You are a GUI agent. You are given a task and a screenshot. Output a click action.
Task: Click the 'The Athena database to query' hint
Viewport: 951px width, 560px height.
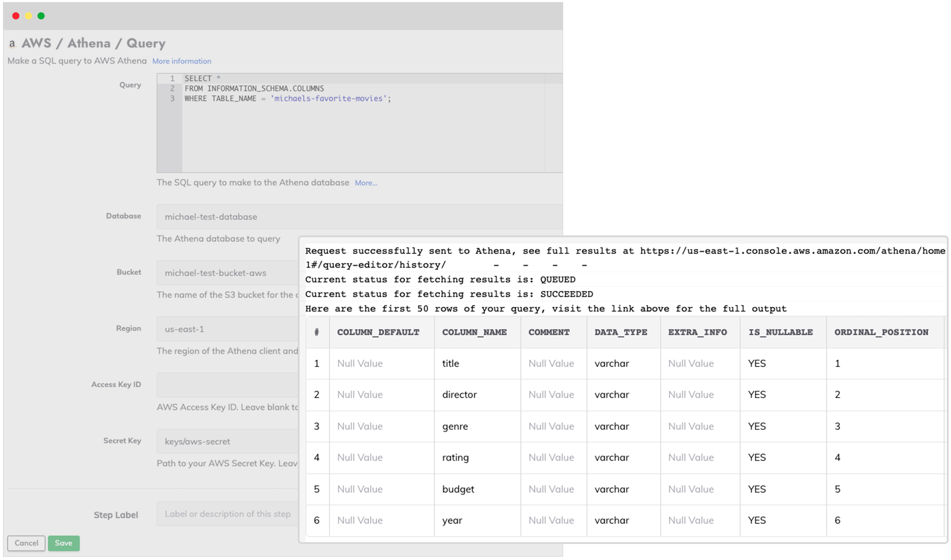tap(218, 239)
